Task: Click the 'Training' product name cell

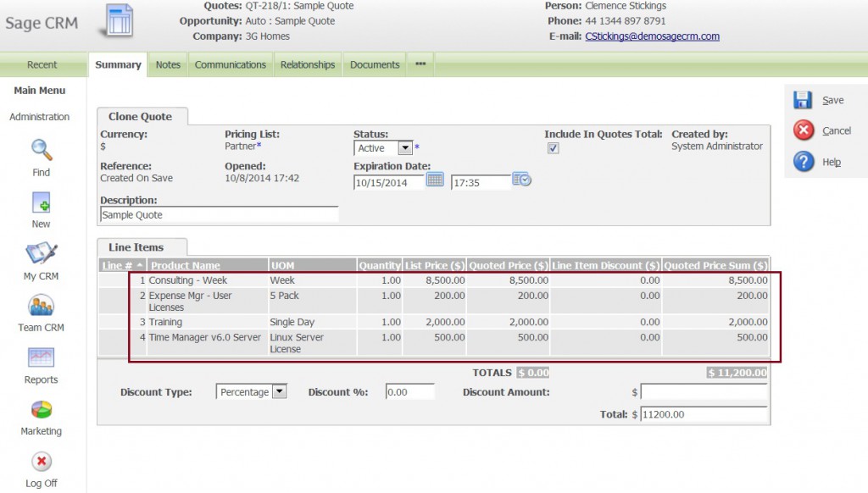Action: tap(208, 322)
